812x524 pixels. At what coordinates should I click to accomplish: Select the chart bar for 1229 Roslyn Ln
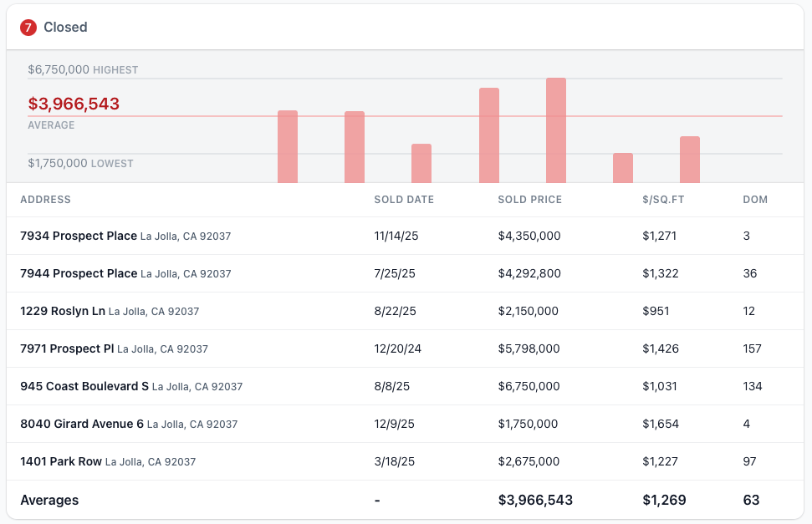pos(421,163)
